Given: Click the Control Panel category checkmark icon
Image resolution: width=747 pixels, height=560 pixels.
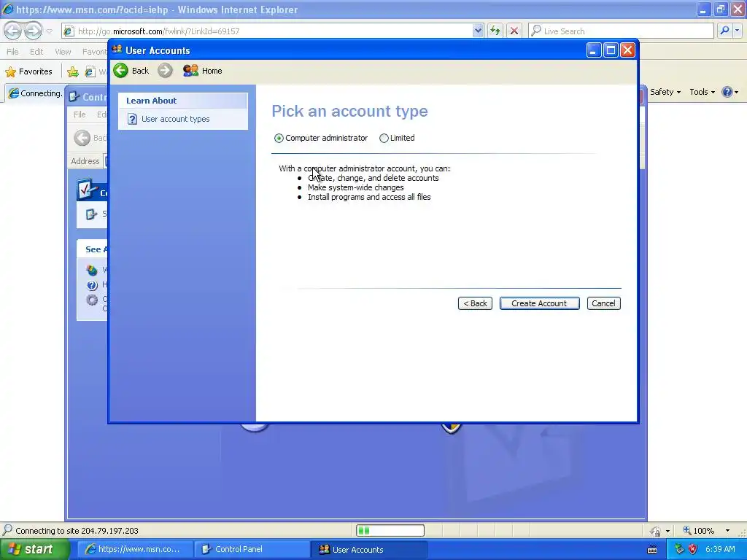Looking at the screenshot, I should pyautogui.click(x=87, y=190).
